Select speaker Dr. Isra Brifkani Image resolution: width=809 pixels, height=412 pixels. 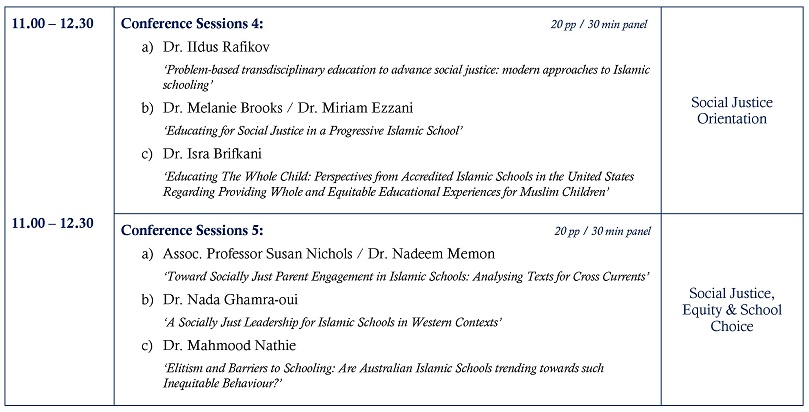(215, 153)
